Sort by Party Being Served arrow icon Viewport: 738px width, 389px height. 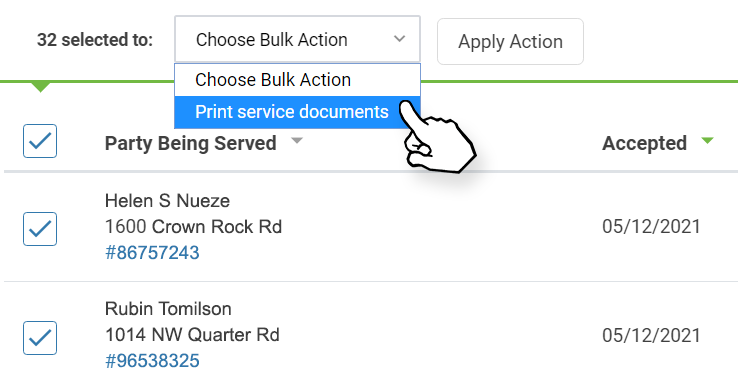click(297, 140)
